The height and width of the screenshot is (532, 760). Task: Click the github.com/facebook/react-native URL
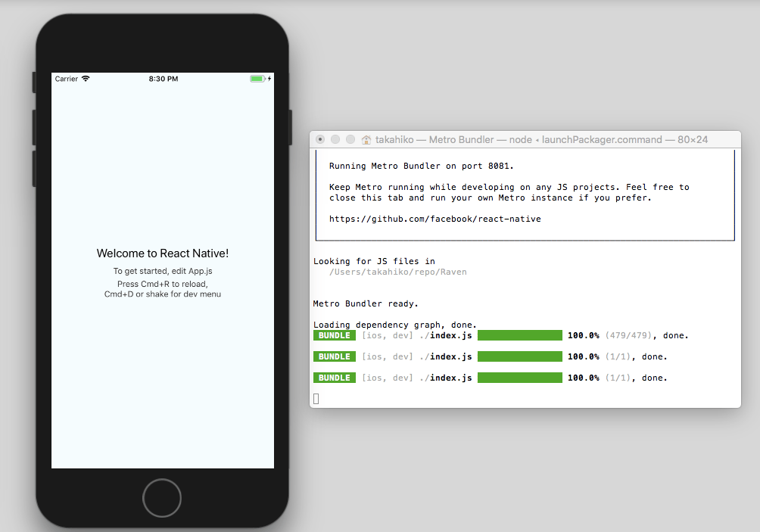[435, 219]
